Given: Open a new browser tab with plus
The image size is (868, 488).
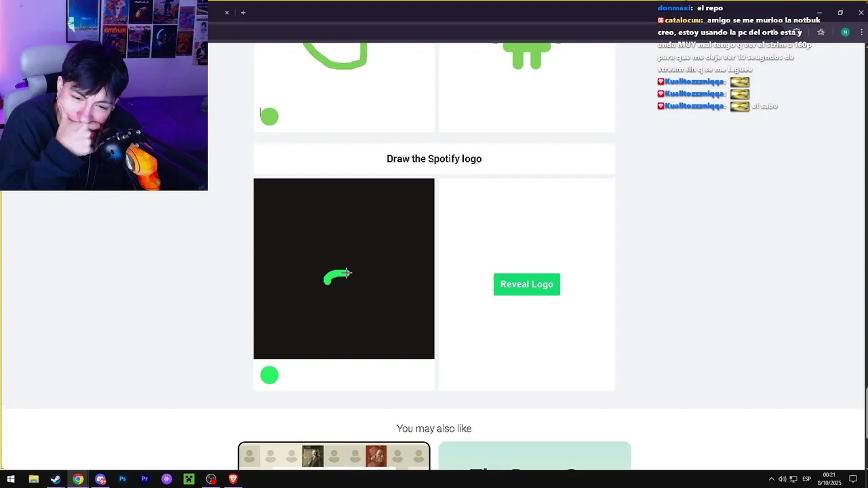Looking at the screenshot, I should (243, 12).
